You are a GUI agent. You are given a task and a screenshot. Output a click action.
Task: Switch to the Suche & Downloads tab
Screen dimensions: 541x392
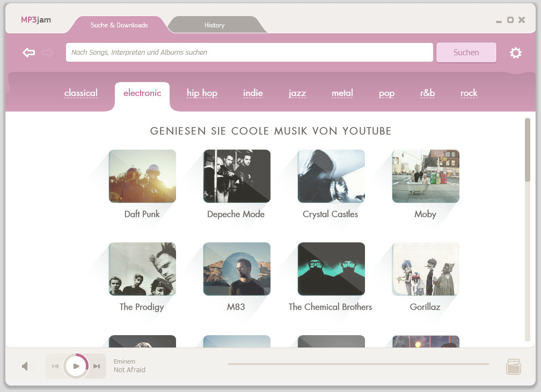coord(119,25)
